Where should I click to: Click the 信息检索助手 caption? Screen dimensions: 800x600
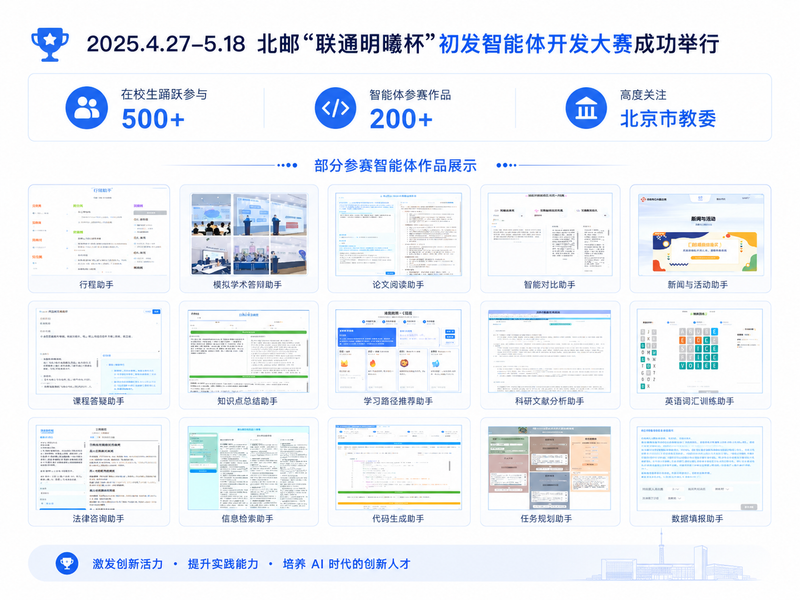click(247, 518)
